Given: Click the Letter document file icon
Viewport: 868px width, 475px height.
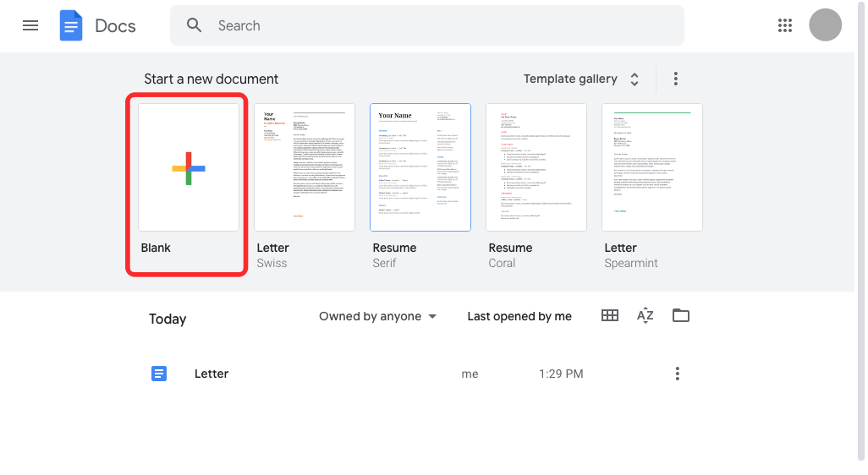Looking at the screenshot, I should 159,374.
